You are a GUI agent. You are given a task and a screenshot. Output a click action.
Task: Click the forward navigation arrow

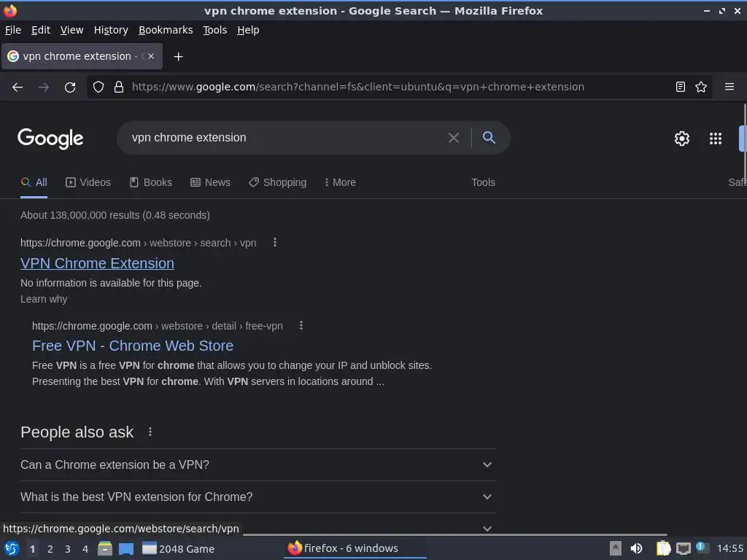43,87
